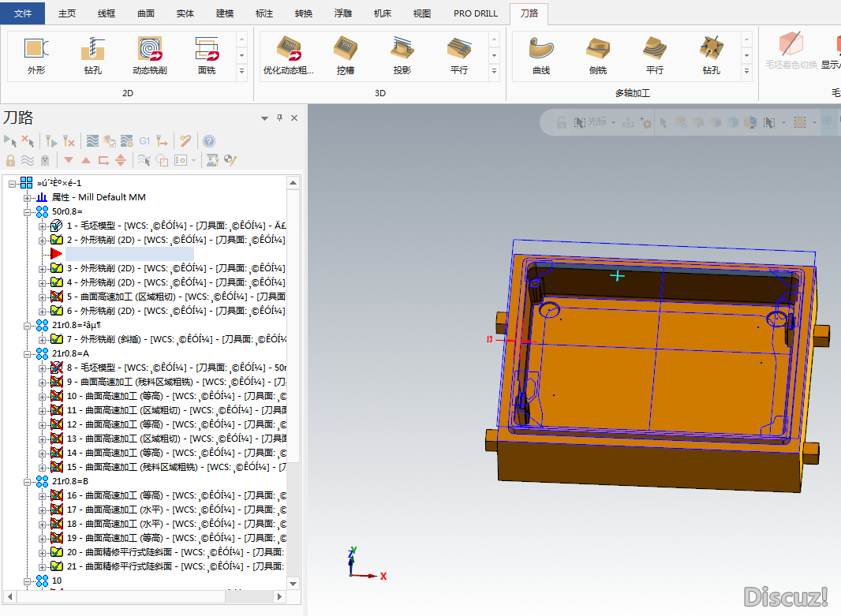Click the red insert arrow marker

[x=56, y=254]
